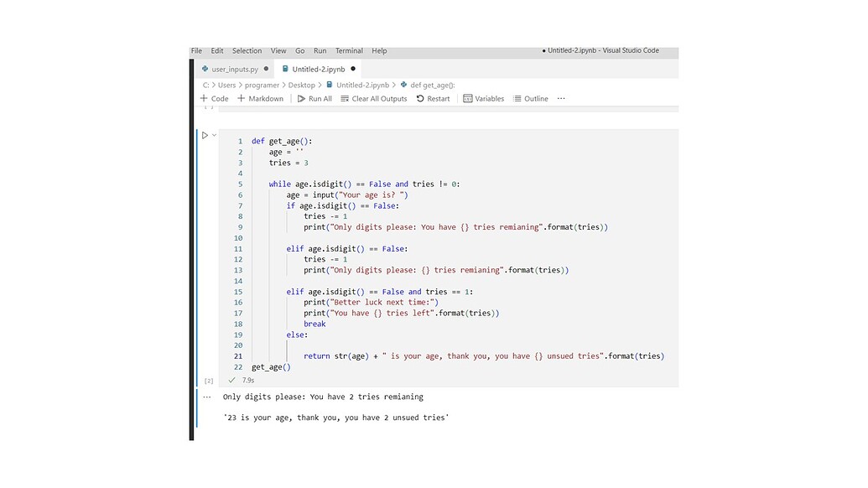The width and height of the screenshot is (868, 488).
Task: Click the return statement on line 21
Action: tap(484, 356)
